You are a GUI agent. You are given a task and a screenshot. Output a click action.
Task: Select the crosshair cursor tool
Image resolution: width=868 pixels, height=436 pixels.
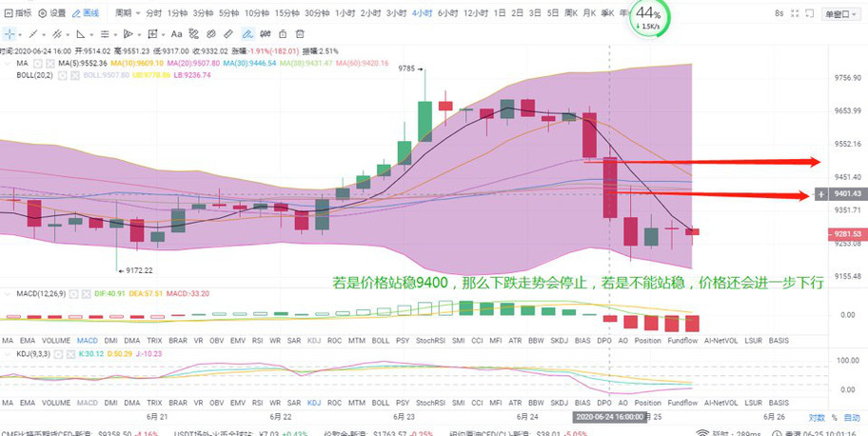10,33
